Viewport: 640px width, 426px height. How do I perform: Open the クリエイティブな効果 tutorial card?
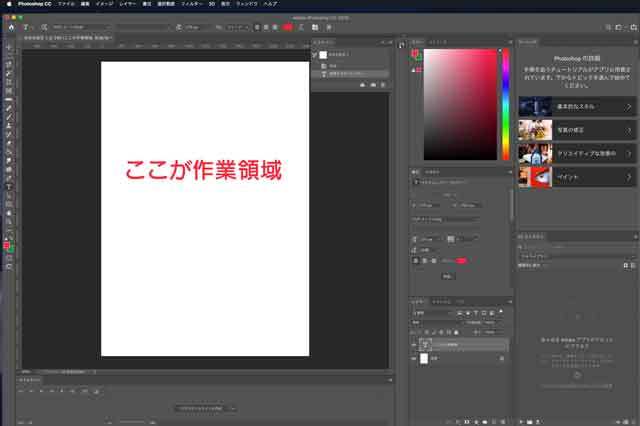click(x=577, y=154)
